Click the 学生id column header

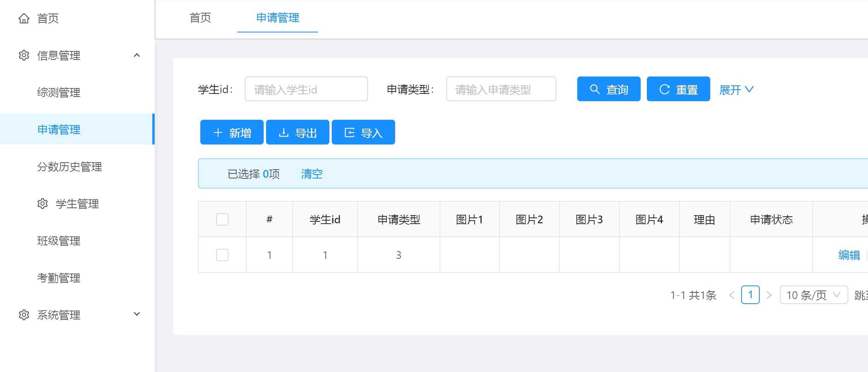click(x=325, y=219)
